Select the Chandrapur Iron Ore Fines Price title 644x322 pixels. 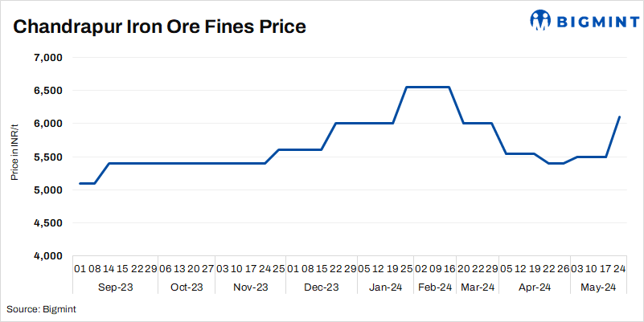(159, 27)
